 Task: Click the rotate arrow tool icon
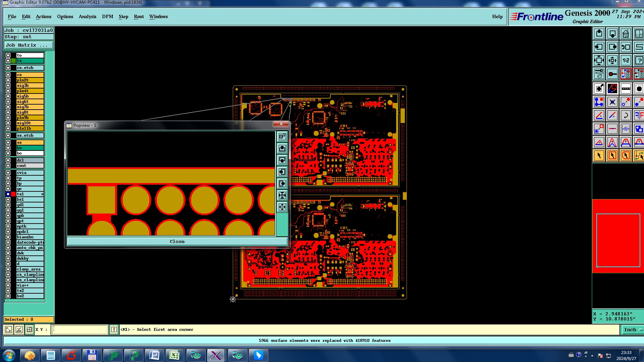tap(626, 116)
